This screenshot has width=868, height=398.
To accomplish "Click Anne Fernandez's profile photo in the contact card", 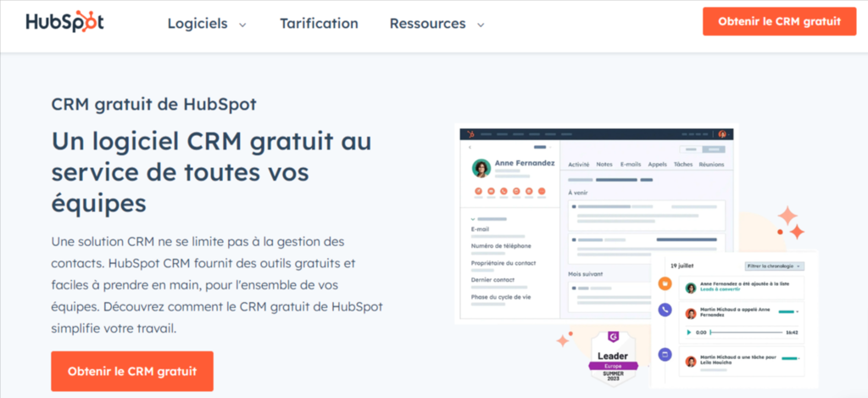I will (481, 169).
